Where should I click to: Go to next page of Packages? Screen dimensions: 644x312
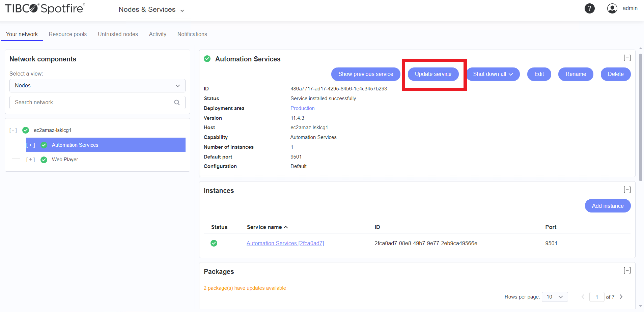pyautogui.click(x=621, y=297)
